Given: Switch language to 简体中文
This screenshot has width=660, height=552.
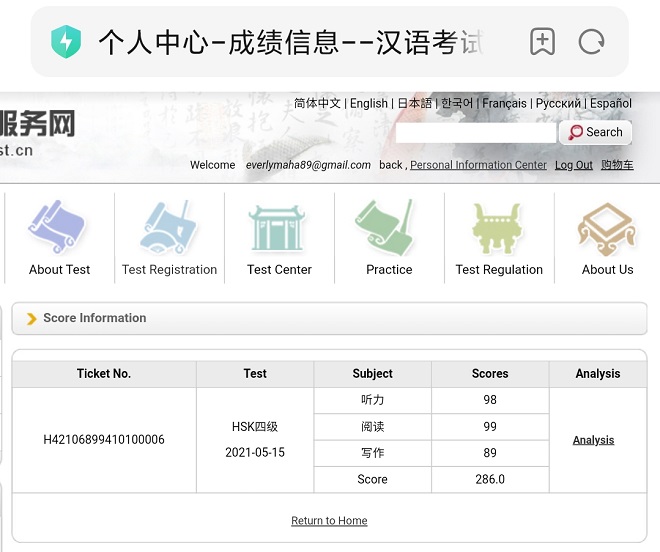Looking at the screenshot, I should coord(317,103).
